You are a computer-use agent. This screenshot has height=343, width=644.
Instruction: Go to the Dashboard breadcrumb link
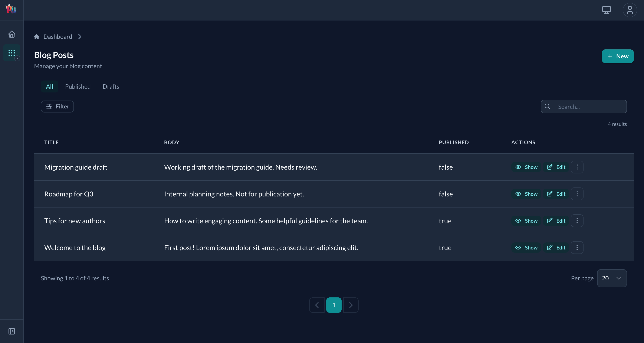tap(58, 37)
